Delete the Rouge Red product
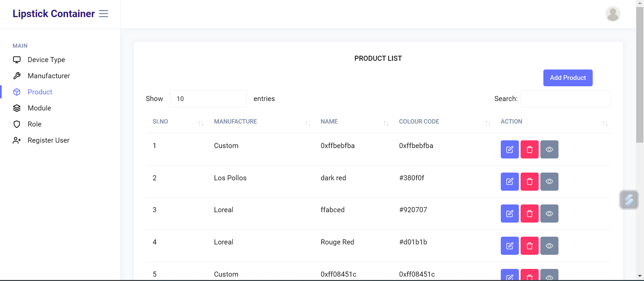Screen dimensions: 644x281 (x=529, y=246)
